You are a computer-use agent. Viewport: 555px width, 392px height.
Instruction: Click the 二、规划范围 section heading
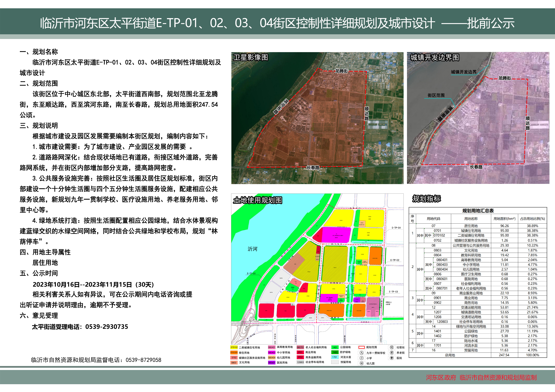coord(39,83)
